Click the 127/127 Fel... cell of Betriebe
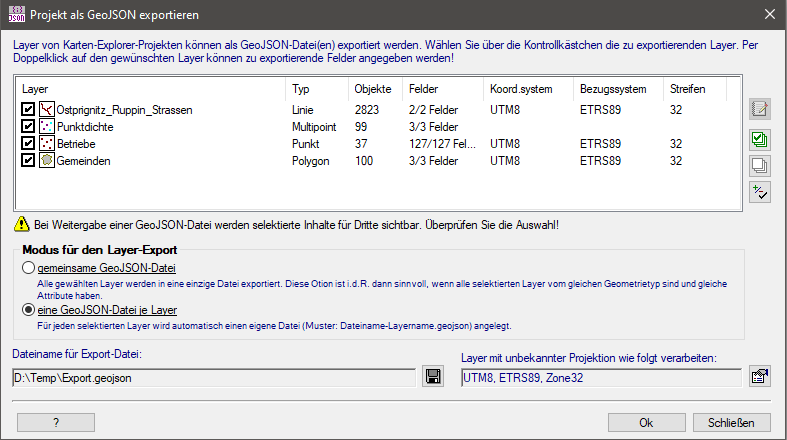787x440 pixels. (442, 144)
